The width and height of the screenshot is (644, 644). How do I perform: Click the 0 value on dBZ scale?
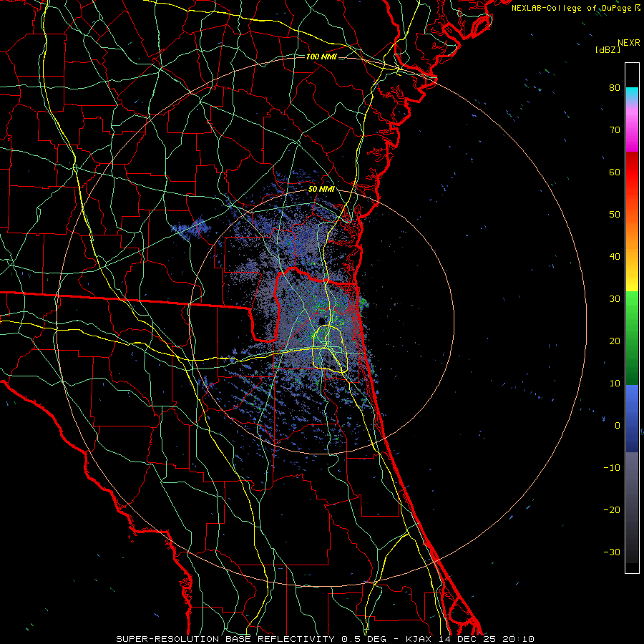(x=618, y=426)
